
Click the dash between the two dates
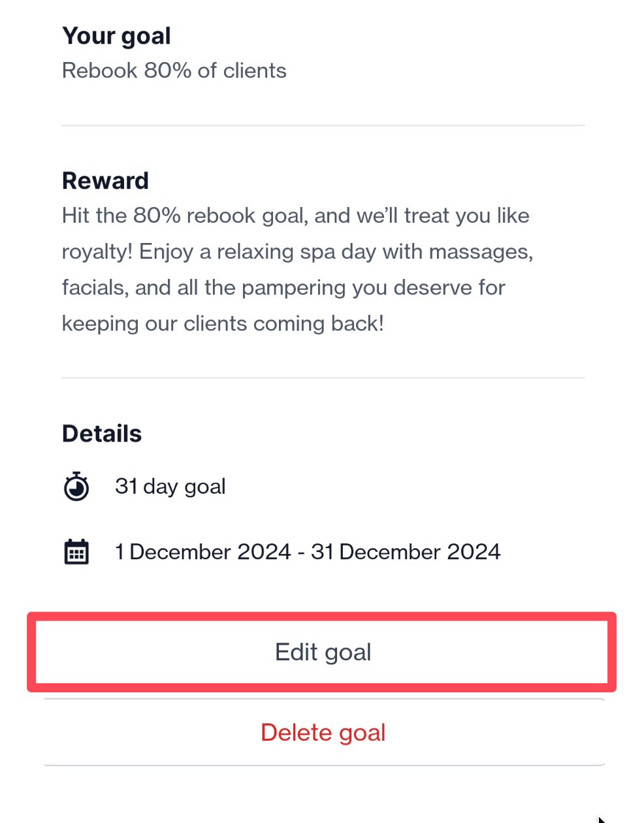coord(300,553)
